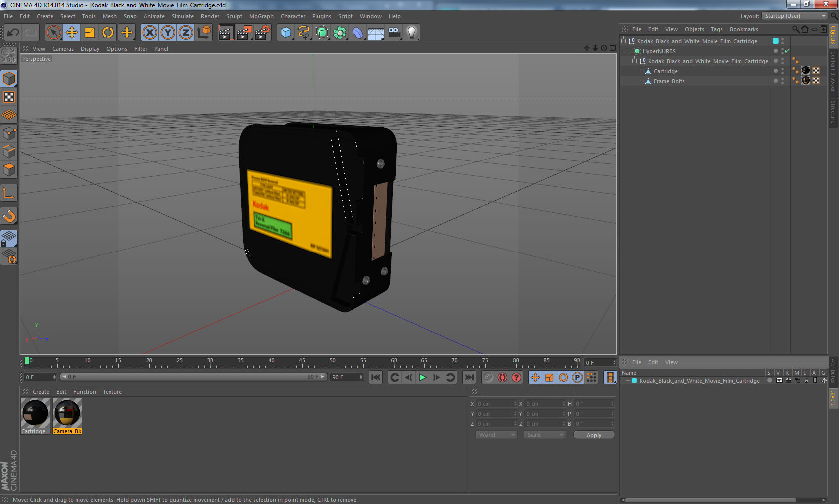The height and width of the screenshot is (504, 839).
Task: Open the Array modeling objects icon
Action: pos(340,33)
